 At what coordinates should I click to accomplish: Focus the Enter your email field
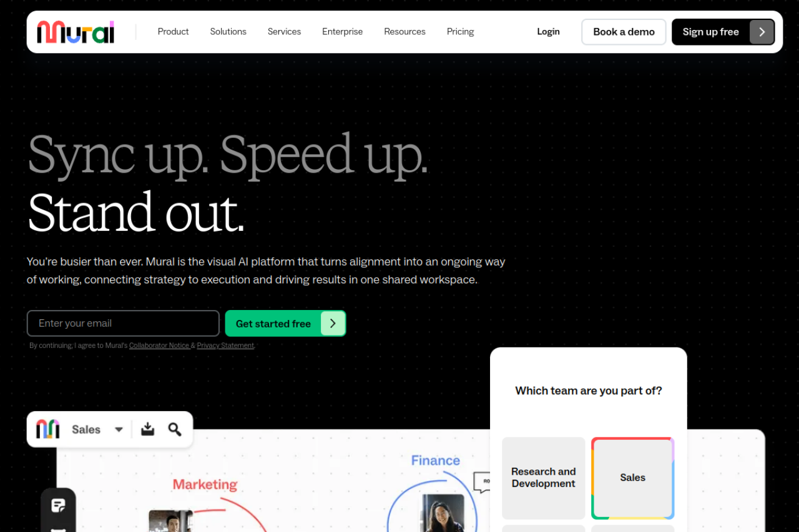point(123,324)
